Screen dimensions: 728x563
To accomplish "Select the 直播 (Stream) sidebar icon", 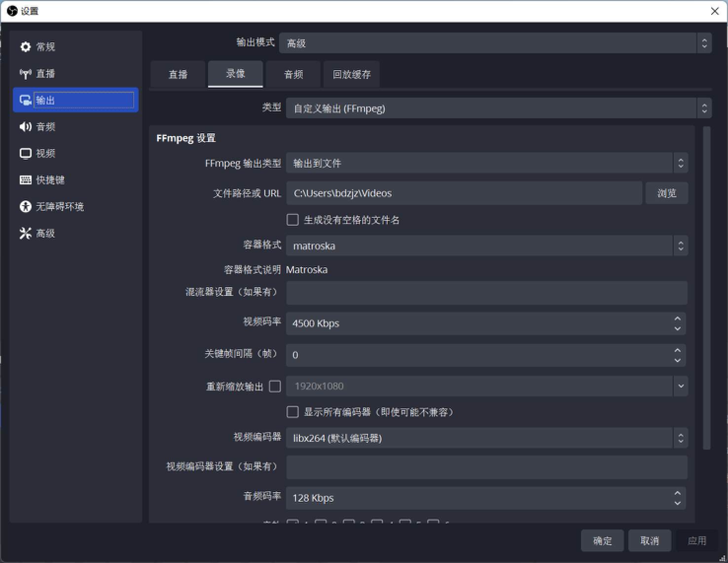I will pyautogui.click(x=25, y=73).
